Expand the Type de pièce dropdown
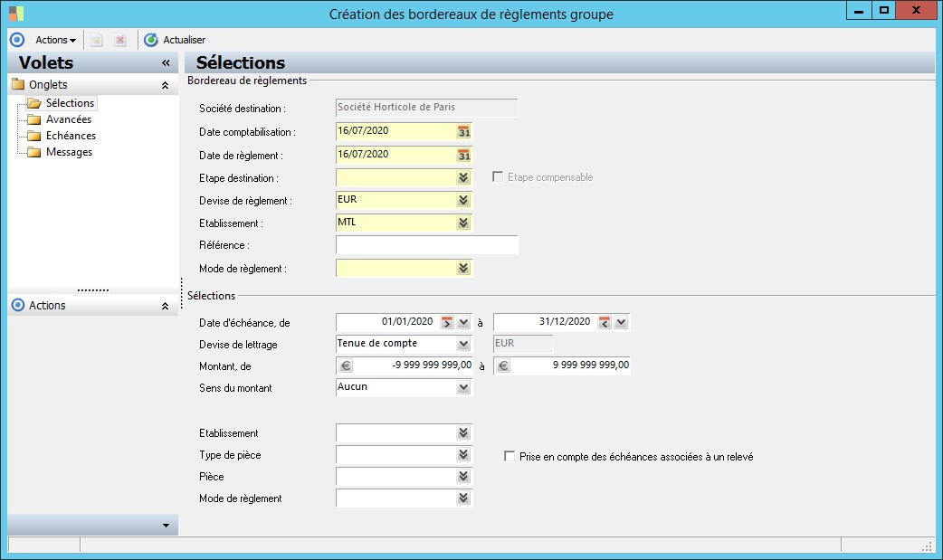The width and height of the screenshot is (943, 560). click(x=463, y=454)
